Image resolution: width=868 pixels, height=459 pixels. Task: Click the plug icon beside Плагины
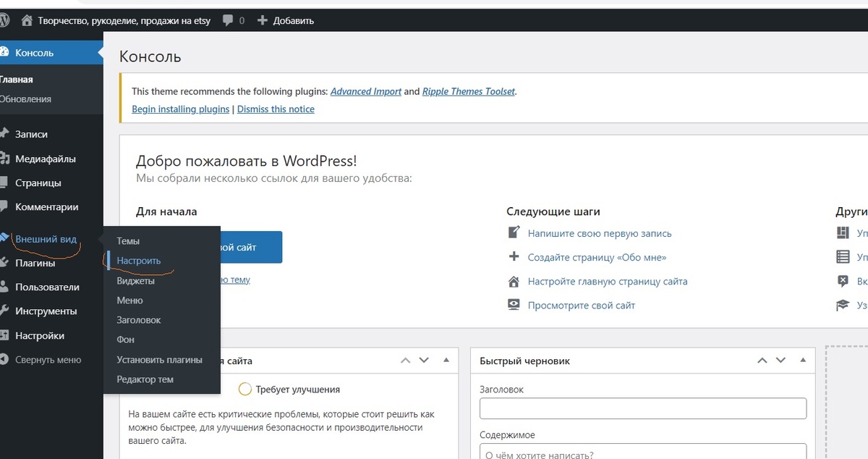4,263
